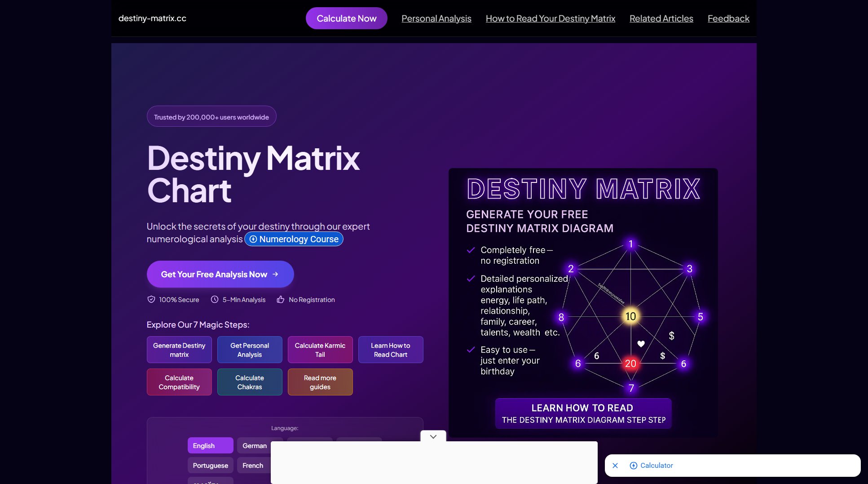The width and height of the screenshot is (868, 484).
Task: Open the Numerology Course link
Action: pos(294,239)
